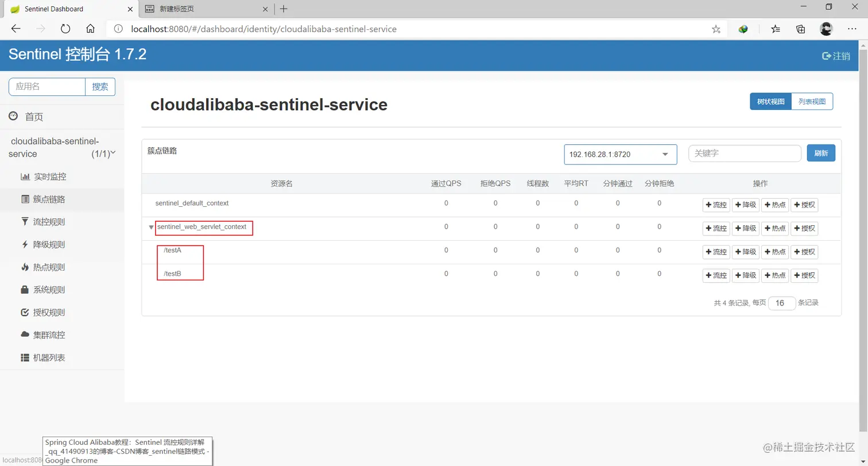
Task: Add 流控 rule for /testA
Action: pos(716,252)
